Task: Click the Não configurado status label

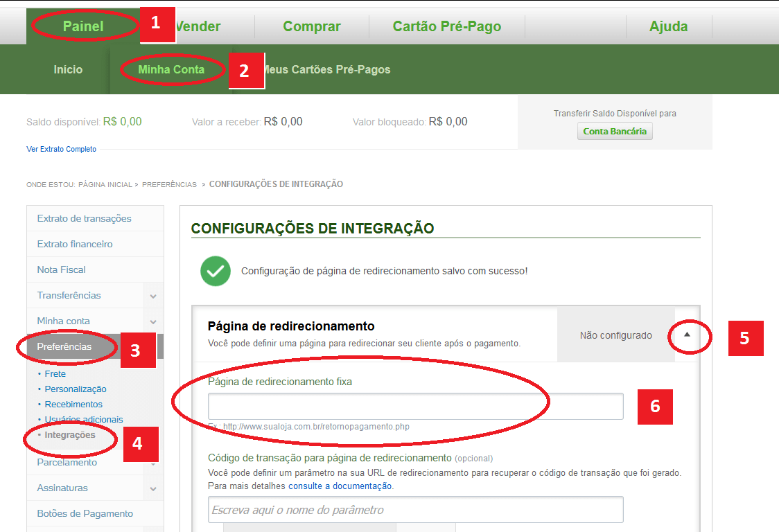Action: (615, 335)
